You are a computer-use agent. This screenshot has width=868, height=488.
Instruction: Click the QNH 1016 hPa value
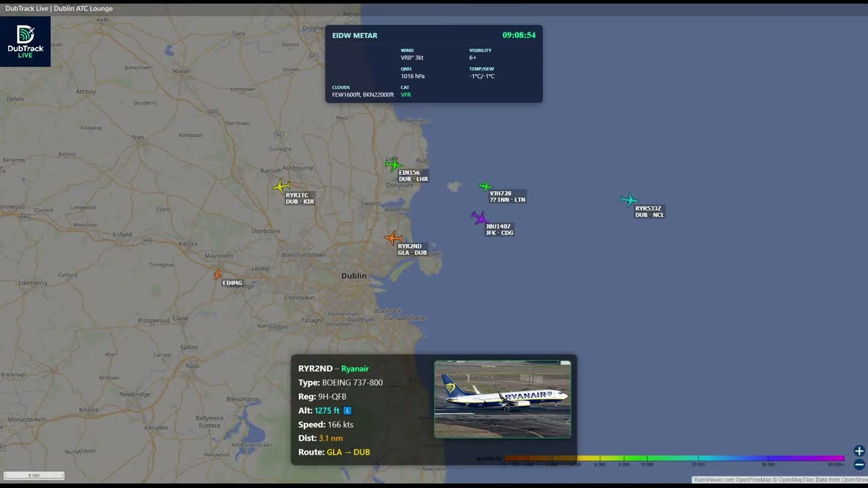pos(413,76)
